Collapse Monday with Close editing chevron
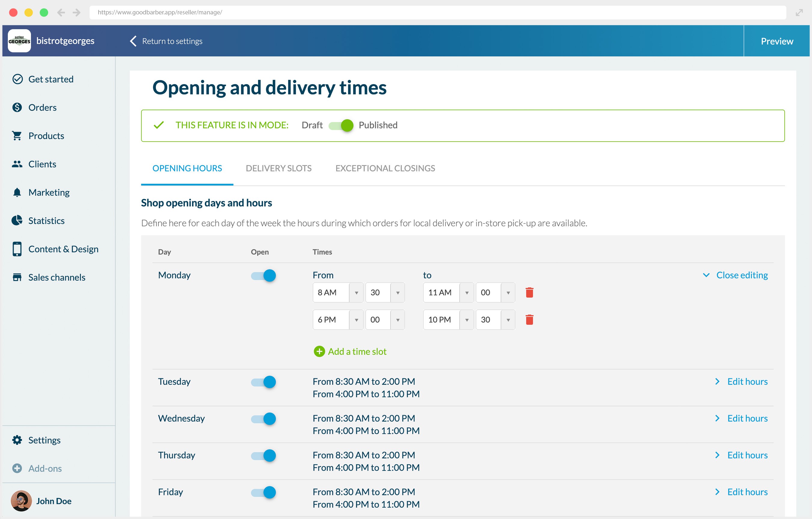The image size is (812, 519). point(706,275)
